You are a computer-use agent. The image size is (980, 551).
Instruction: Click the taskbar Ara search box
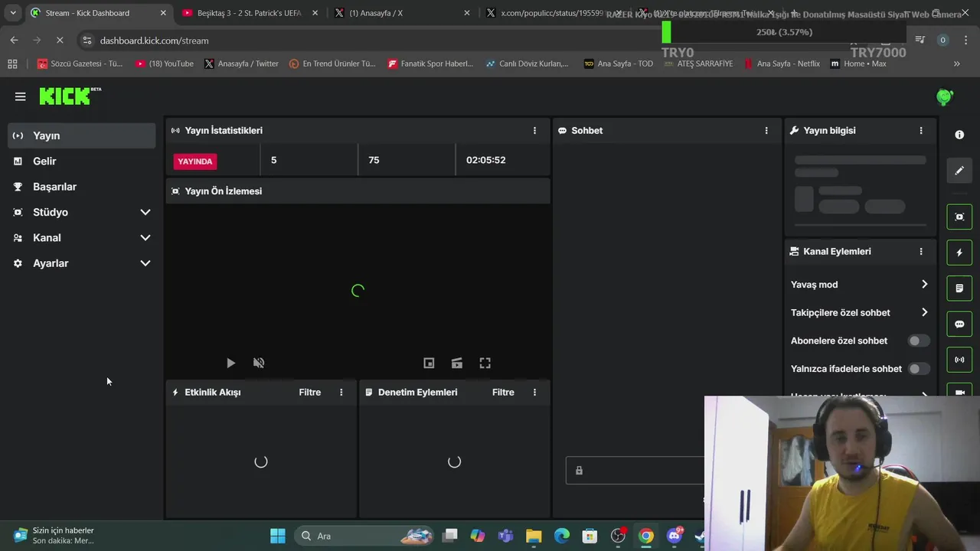[364, 536]
